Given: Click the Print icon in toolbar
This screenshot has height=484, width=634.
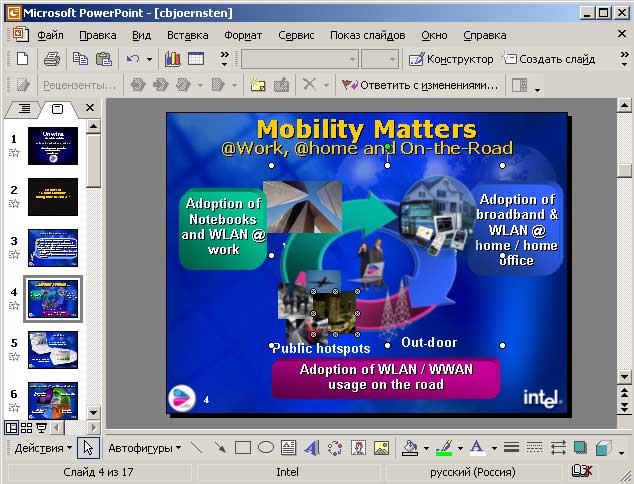Looking at the screenshot, I should pos(52,59).
